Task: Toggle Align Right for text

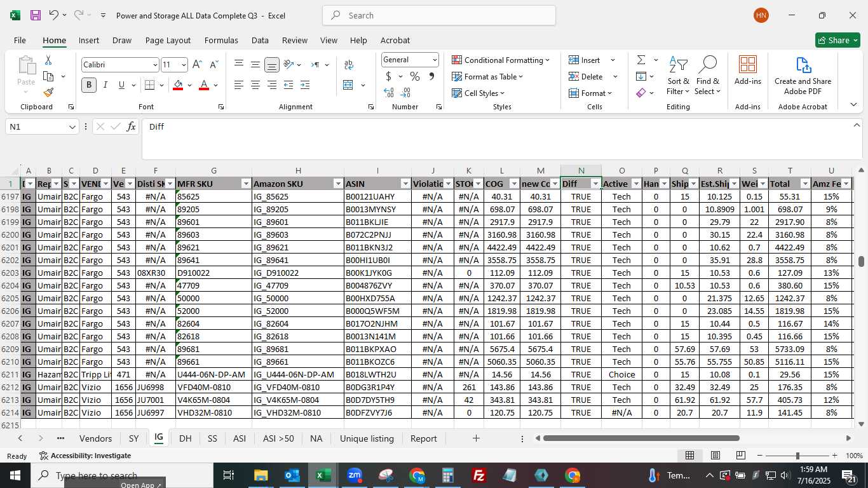Action: pos(272,85)
